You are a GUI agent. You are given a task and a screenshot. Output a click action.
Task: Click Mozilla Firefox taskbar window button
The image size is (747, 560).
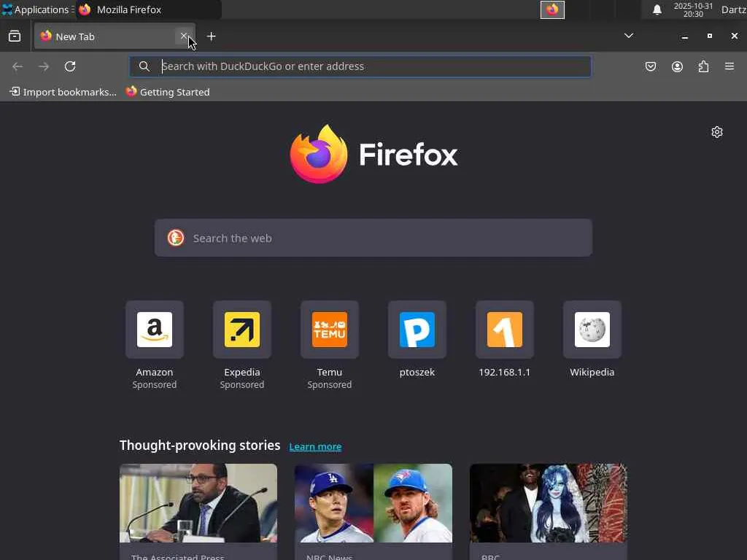(148, 9)
